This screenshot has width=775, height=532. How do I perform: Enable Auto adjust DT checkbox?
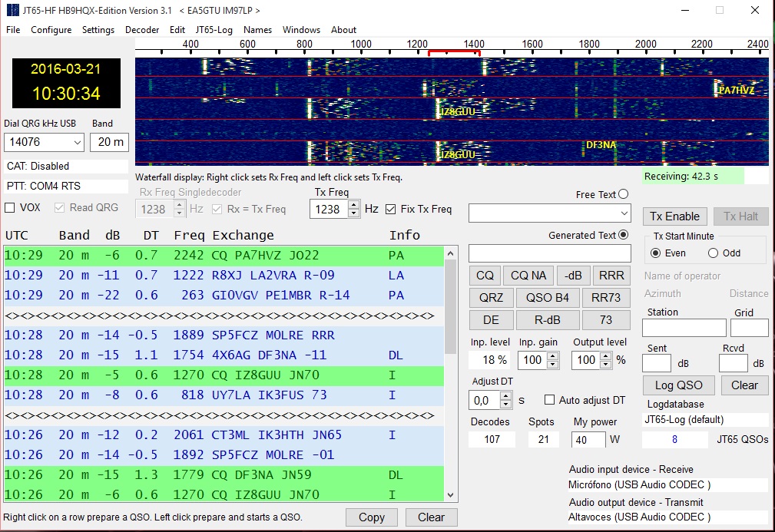point(549,400)
